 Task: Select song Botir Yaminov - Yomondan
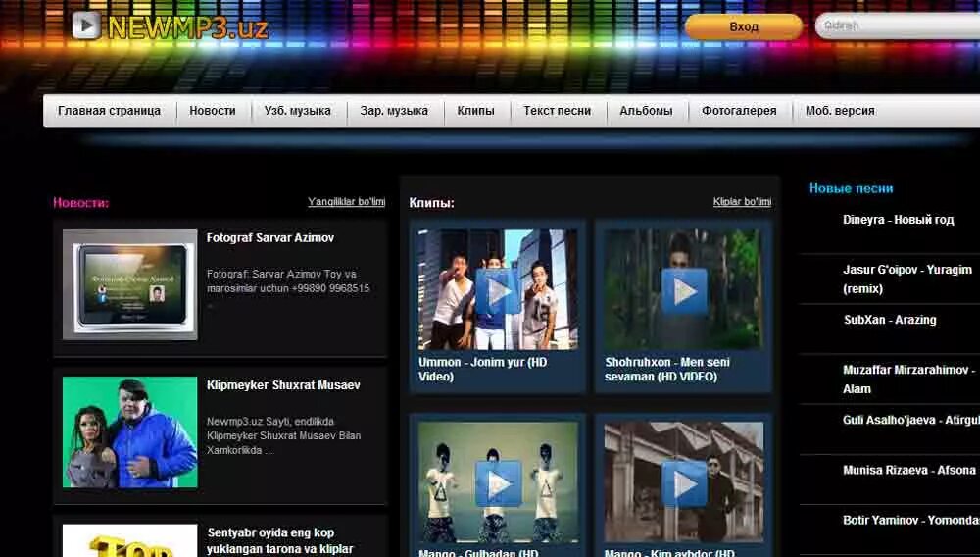coord(911,520)
